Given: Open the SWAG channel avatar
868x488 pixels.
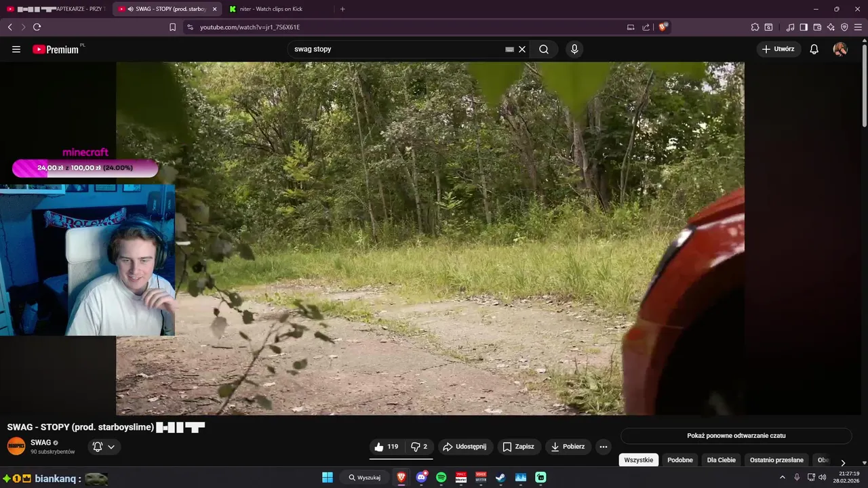Looking at the screenshot, I should click(16, 446).
